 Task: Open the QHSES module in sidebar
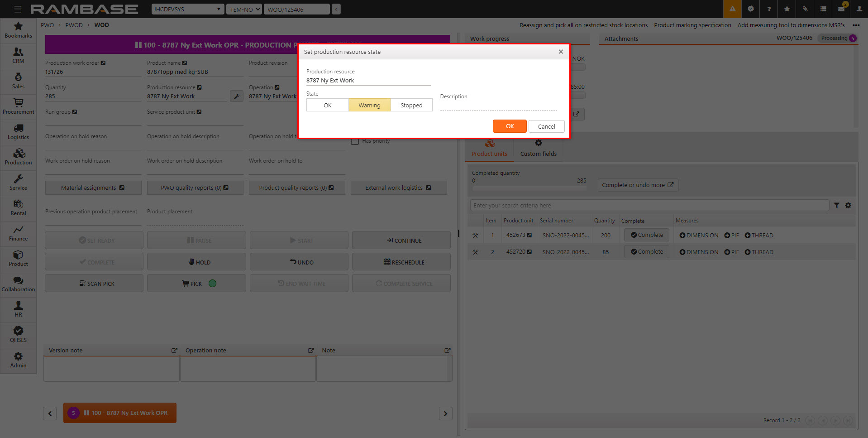(18, 334)
